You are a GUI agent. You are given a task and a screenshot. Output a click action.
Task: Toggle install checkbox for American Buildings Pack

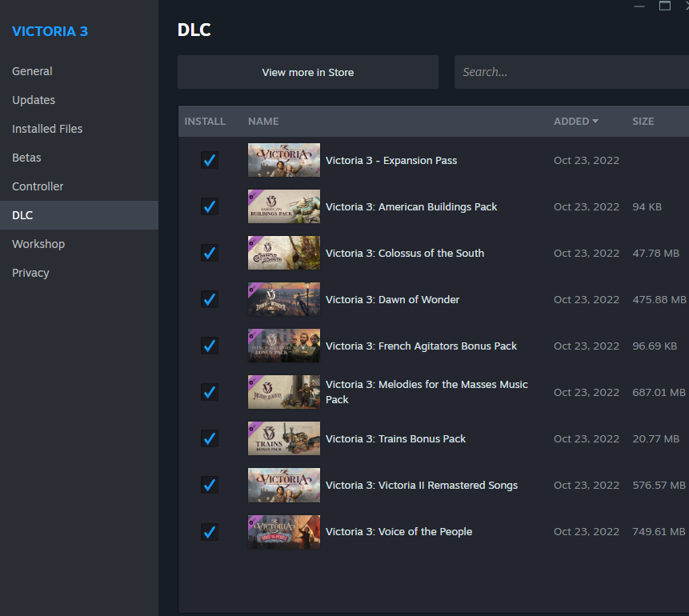pyautogui.click(x=210, y=206)
